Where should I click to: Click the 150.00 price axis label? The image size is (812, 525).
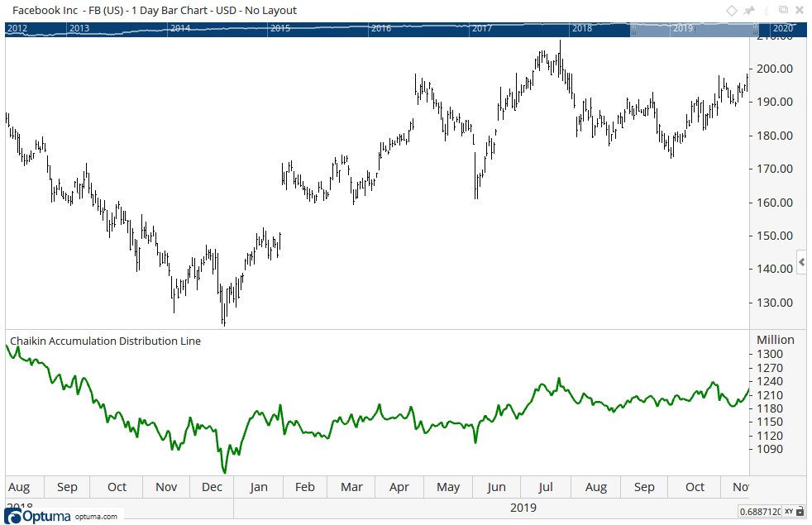tap(775, 236)
